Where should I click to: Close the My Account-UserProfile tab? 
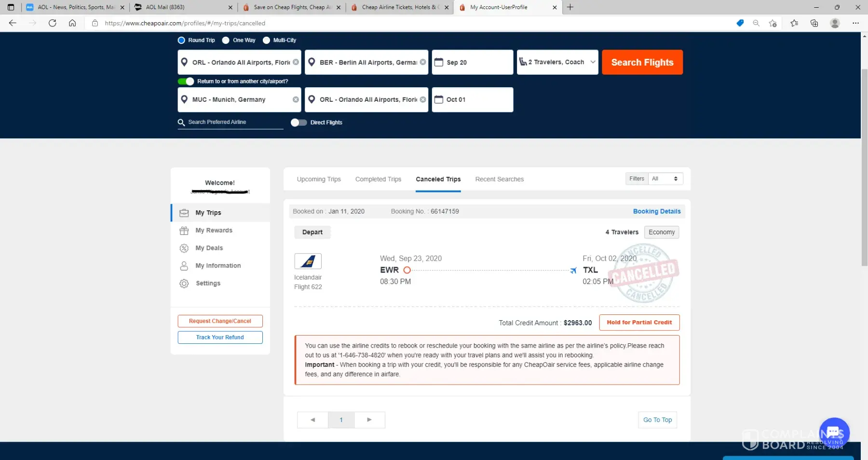tap(555, 7)
